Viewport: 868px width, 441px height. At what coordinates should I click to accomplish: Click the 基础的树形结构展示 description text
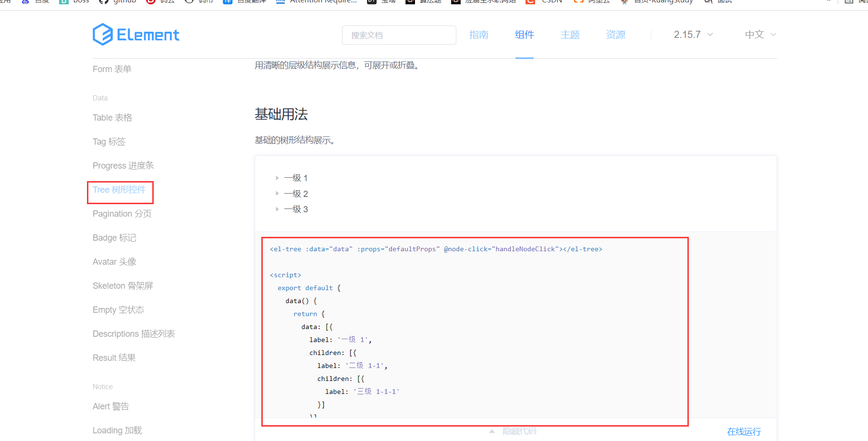pyautogui.click(x=294, y=140)
